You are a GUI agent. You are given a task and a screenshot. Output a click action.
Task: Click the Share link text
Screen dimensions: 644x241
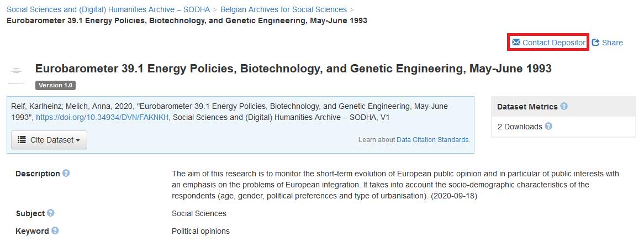613,43
